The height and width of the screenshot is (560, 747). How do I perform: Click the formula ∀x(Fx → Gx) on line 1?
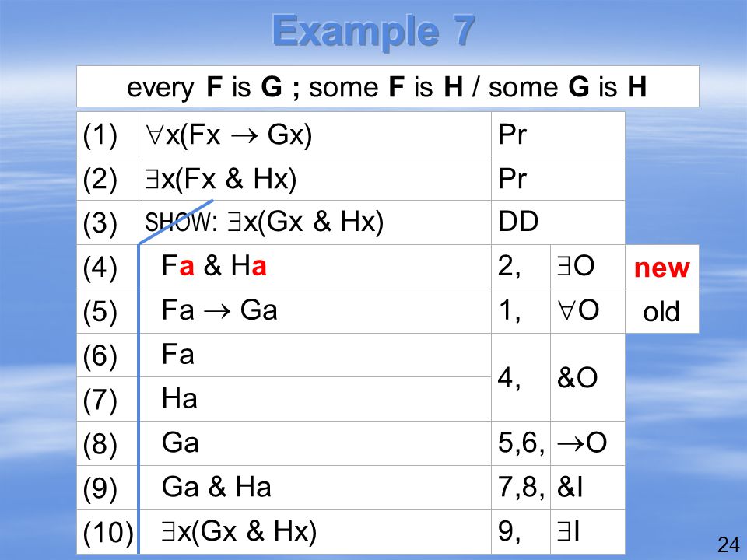point(229,134)
